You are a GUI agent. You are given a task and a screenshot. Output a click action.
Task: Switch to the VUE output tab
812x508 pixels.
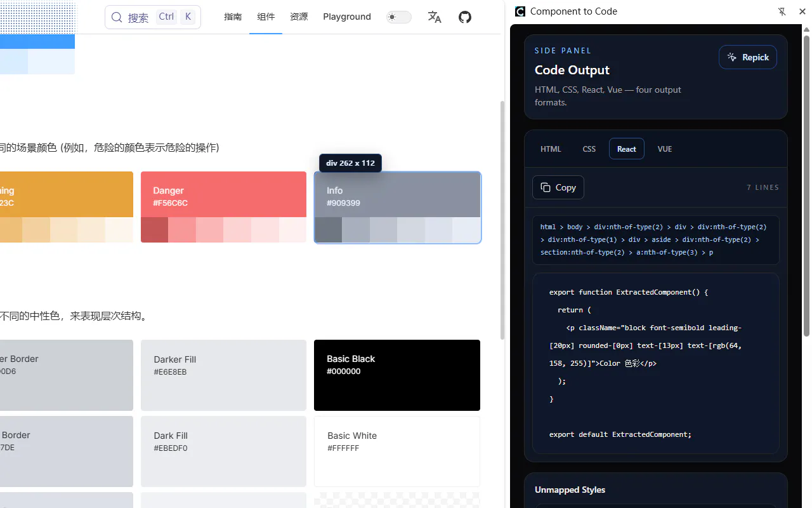tap(665, 149)
